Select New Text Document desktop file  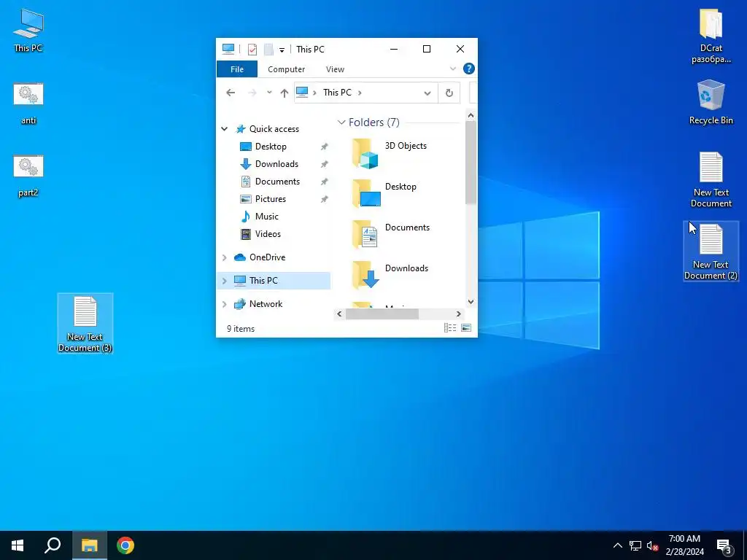711,179
